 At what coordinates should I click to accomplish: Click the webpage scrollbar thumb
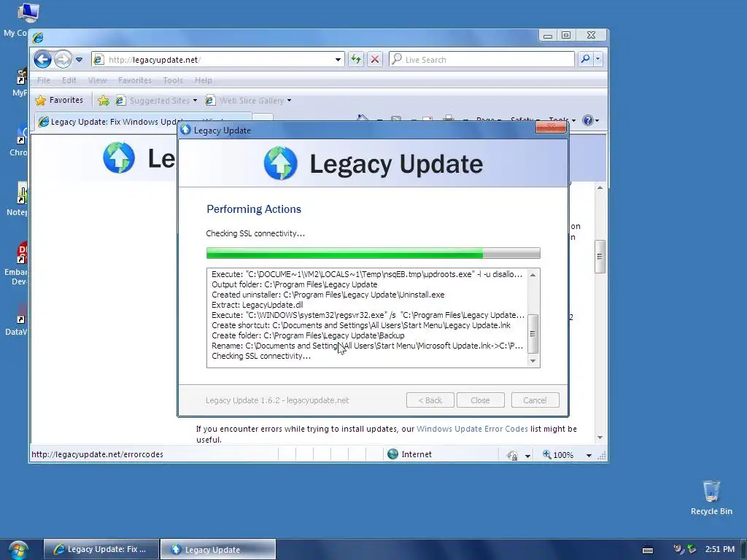click(x=600, y=256)
